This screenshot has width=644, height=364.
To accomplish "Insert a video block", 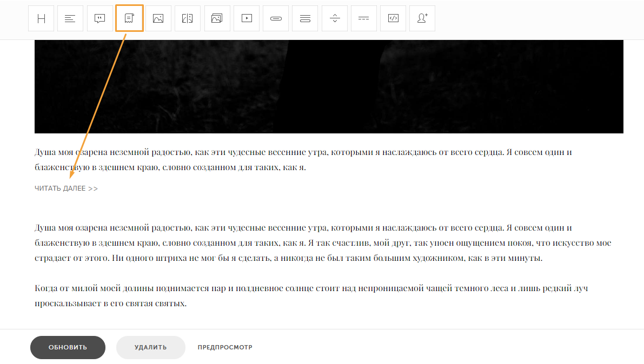I will pos(247,18).
